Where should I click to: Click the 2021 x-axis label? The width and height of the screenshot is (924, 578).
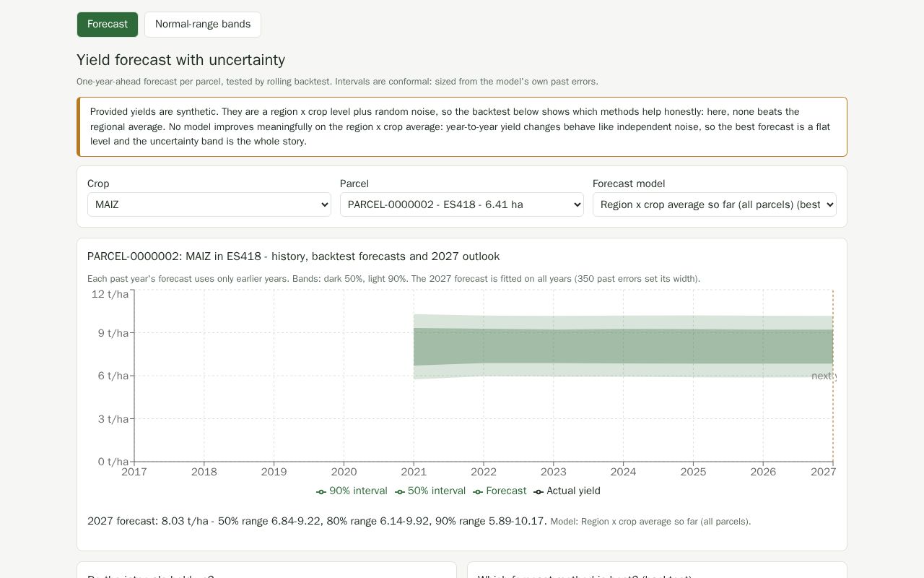click(414, 472)
